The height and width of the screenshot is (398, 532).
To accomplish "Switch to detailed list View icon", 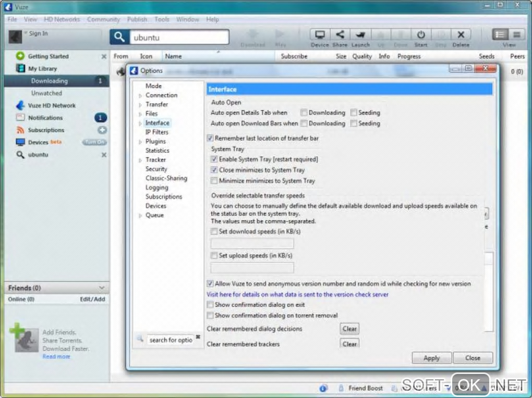I will 500,34.
